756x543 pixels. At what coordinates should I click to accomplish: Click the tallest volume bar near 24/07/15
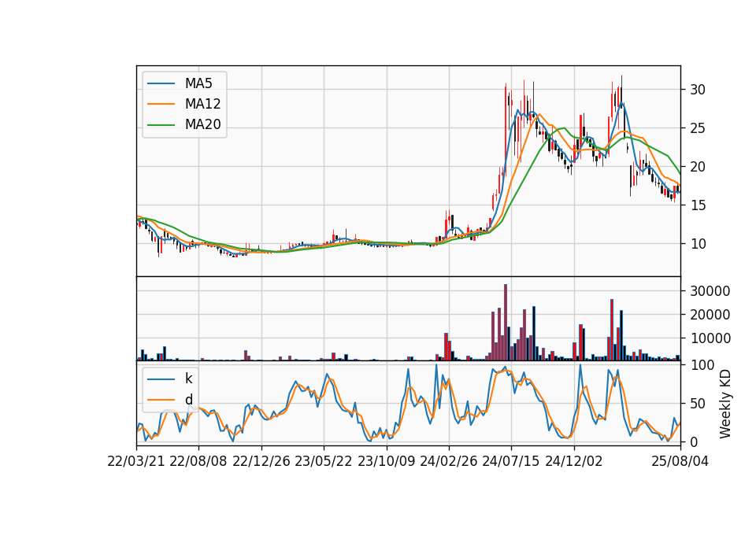(506, 323)
